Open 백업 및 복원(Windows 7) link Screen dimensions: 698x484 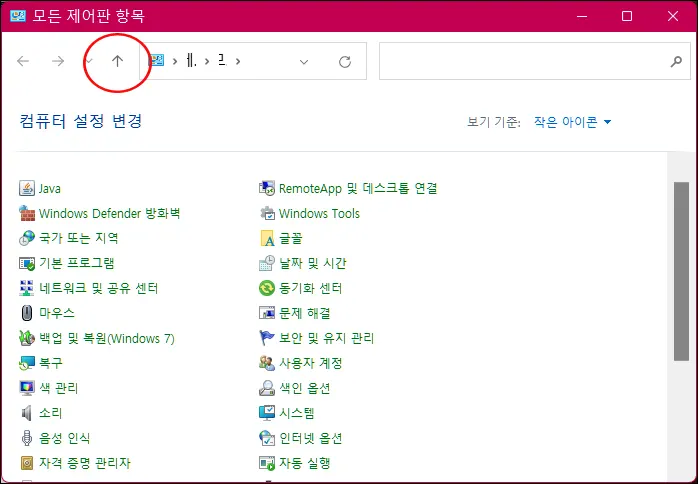[107, 338]
